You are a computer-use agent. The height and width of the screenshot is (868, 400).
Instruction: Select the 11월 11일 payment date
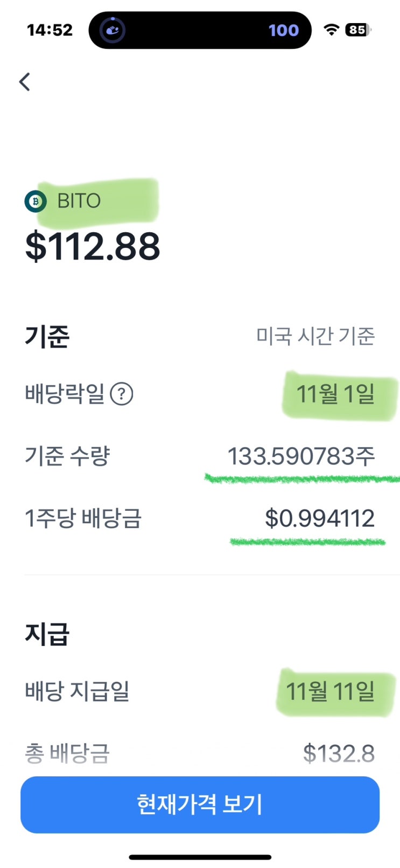click(x=330, y=691)
